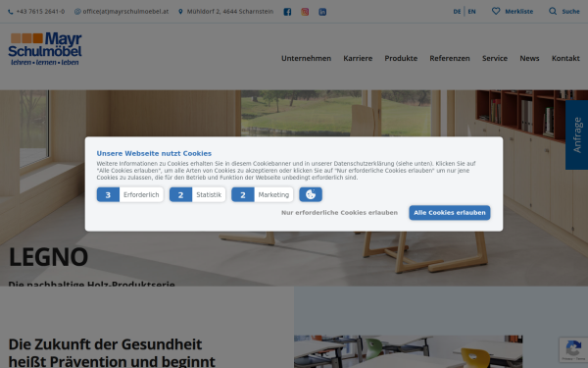Open the Produkte menu
This screenshot has height=368, width=588.
click(401, 58)
